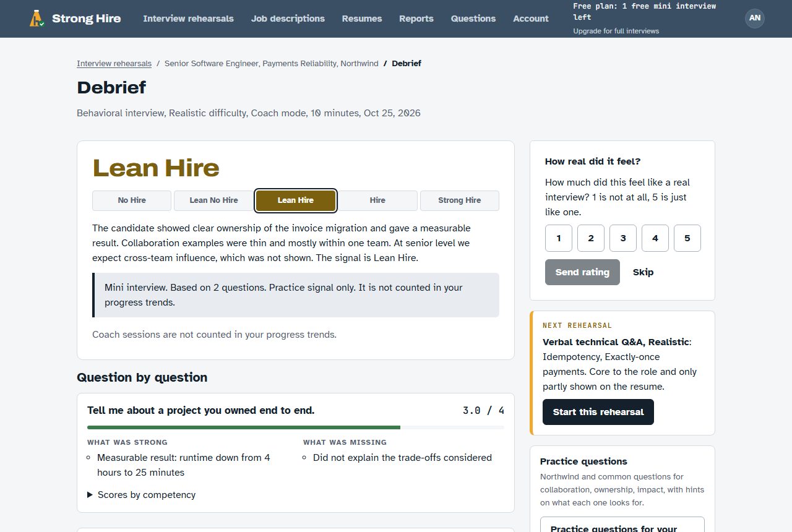Rate realism as 3

pyautogui.click(x=623, y=238)
